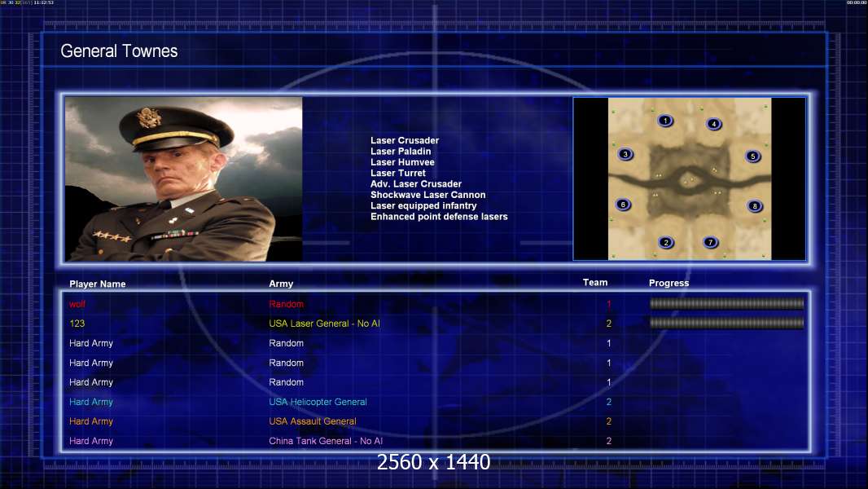Click USA Laser General - No AI army
868x489 pixels.
tap(324, 324)
